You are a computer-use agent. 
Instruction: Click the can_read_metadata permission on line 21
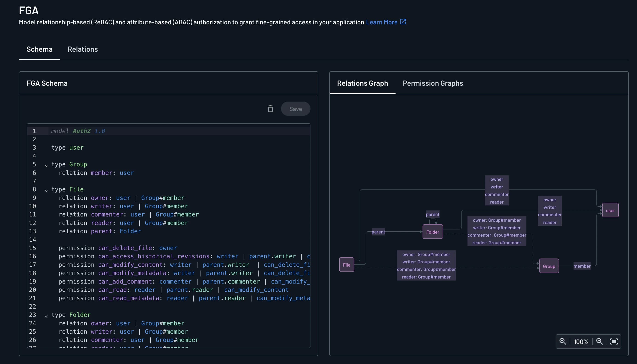click(184, 298)
